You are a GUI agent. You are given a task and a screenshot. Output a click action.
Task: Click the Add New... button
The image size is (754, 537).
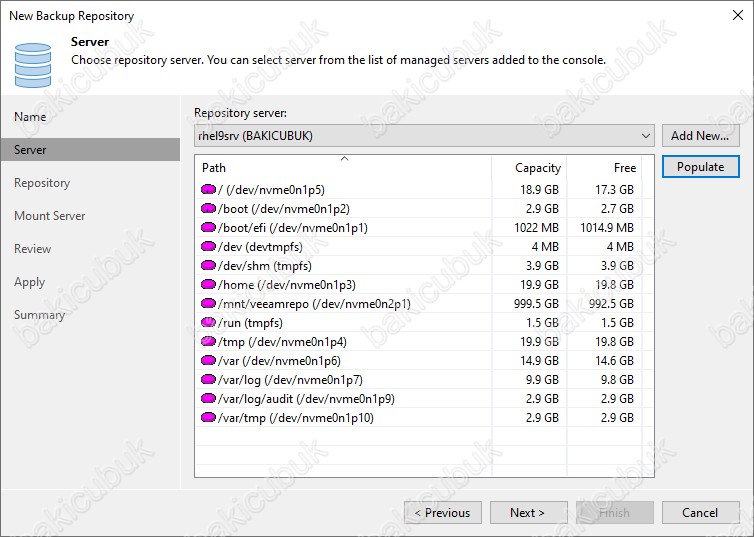tap(701, 136)
